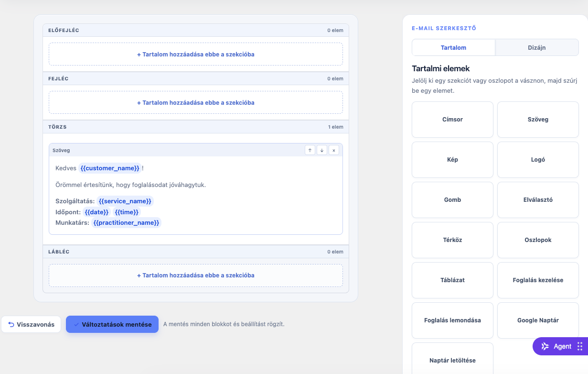Select the LÁBLÉC section header
The width and height of the screenshot is (588, 374).
[x=196, y=252]
